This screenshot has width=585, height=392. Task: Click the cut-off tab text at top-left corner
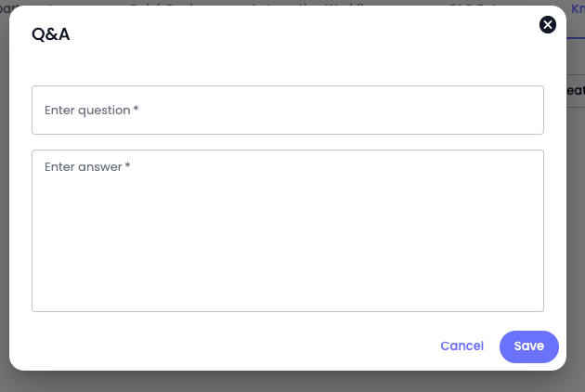point(9,8)
